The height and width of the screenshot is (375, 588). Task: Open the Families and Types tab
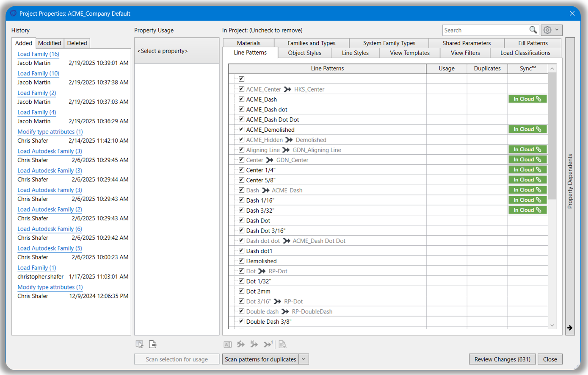312,43
